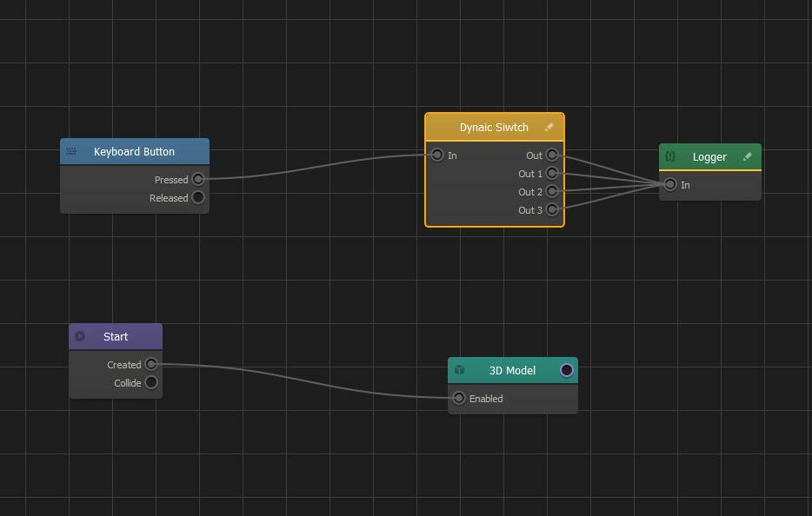
Task: Click the In port of Dynaic Siwtch
Action: [437, 155]
